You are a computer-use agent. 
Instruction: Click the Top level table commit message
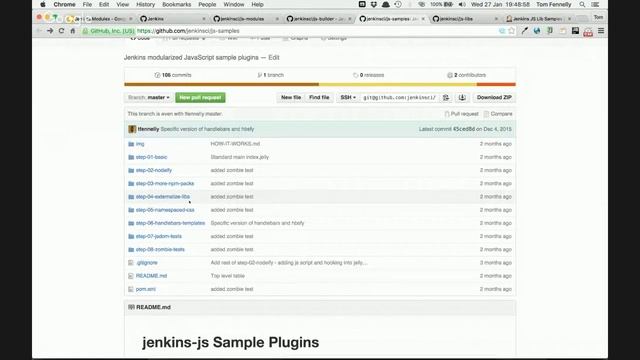(227, 276)
